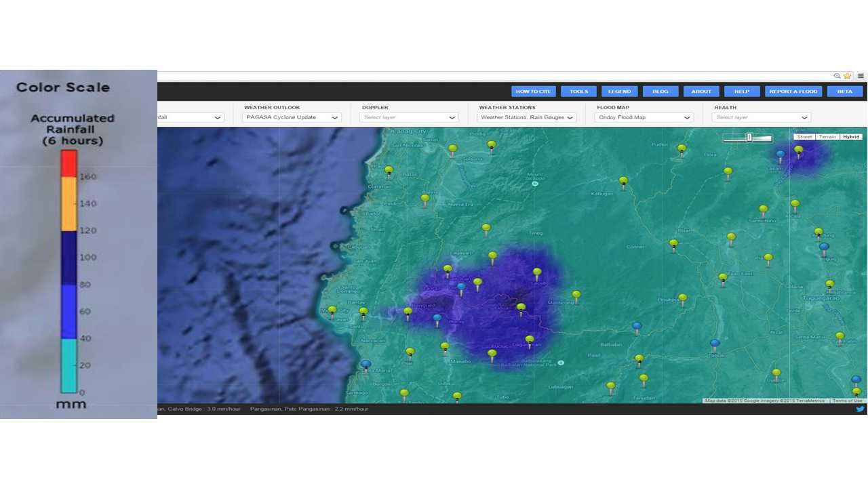
Task: Expand the Flood Map dropdown
Action: [644, 117]
